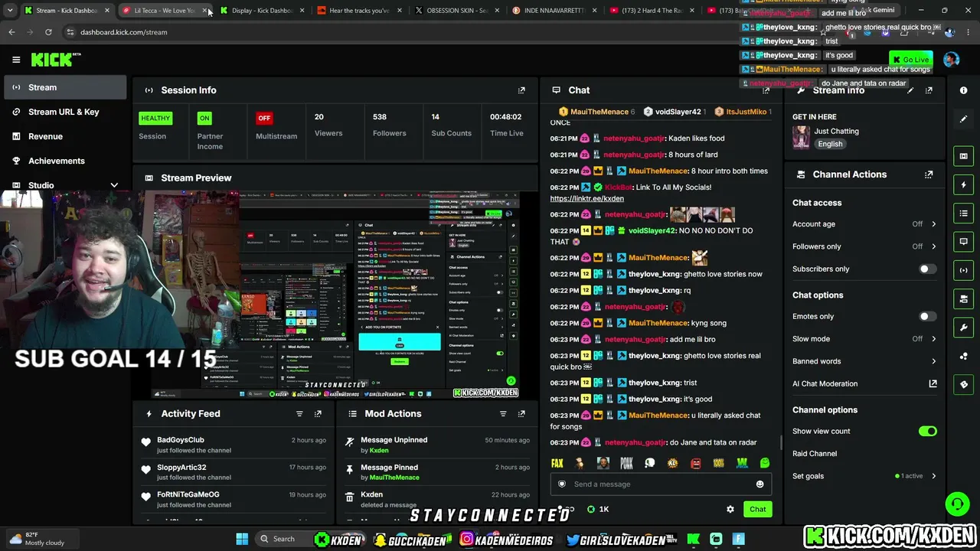The image size is (980, 551).
Task: Select Stream in the sidebar
Action: click(x=64, y=87)
